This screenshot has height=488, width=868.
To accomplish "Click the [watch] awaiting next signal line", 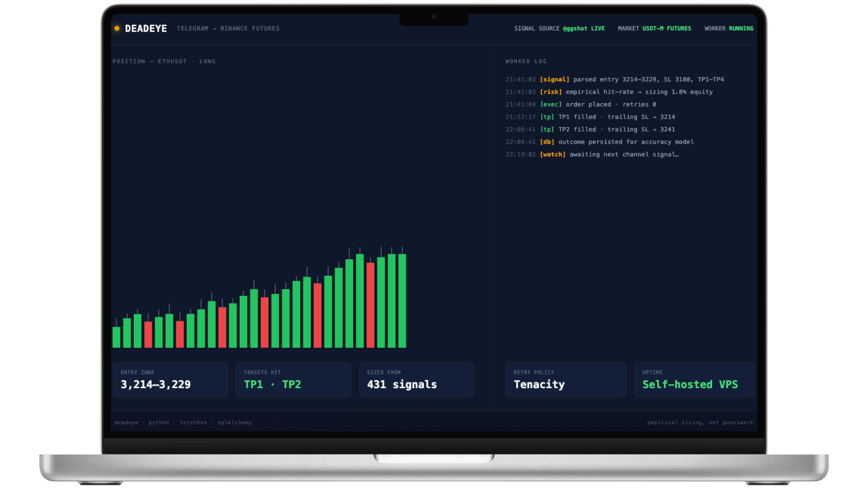I will (592, 155).
